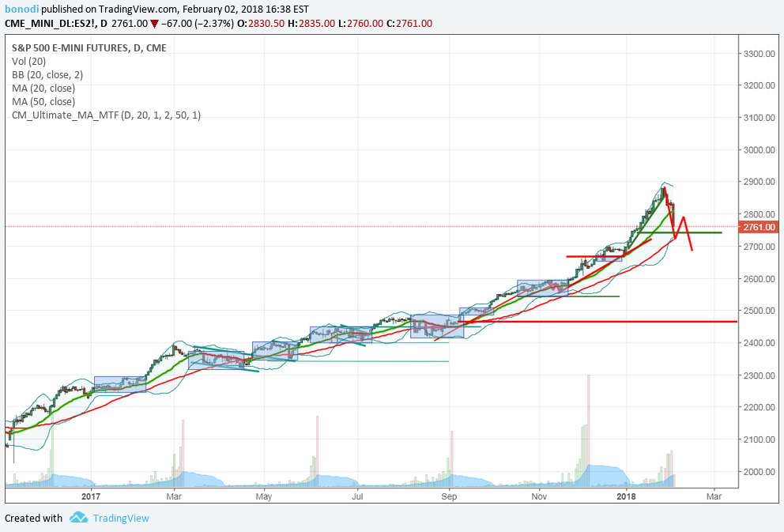Click the 3200.00 price axis label
The image size is (784, 532).
[x=759, y=85]
